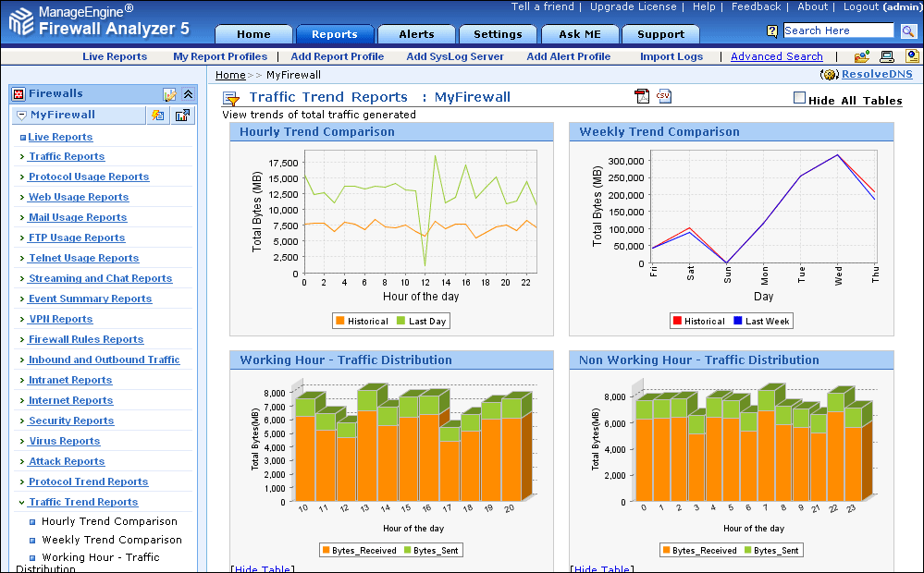
Task: Open the Advanced Search link
Action: [776, 56]
